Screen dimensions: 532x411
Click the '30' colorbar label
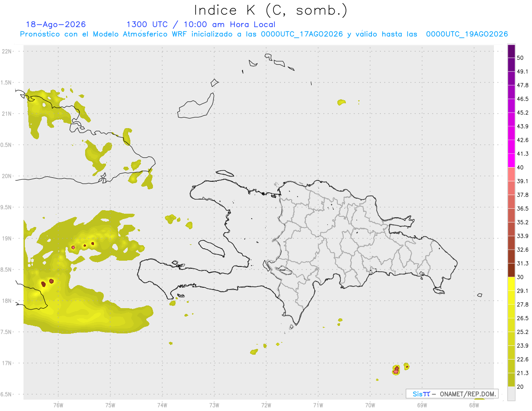click(x=521, y=277)
